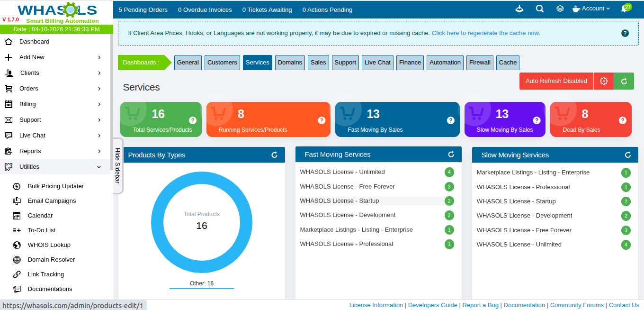Click help icon on Dead By Sales card
This screenshot has height=310, width=644.
[x=622, y=120]
